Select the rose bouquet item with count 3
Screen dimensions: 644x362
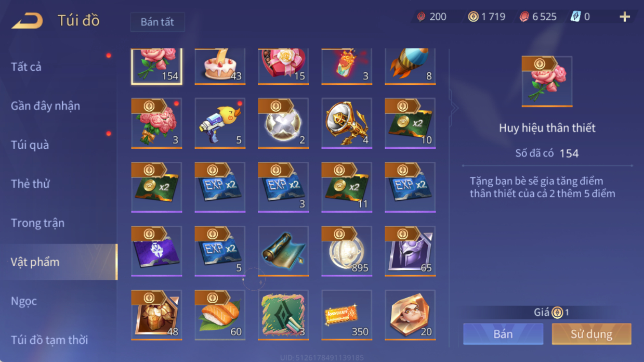tap(156, 123)
